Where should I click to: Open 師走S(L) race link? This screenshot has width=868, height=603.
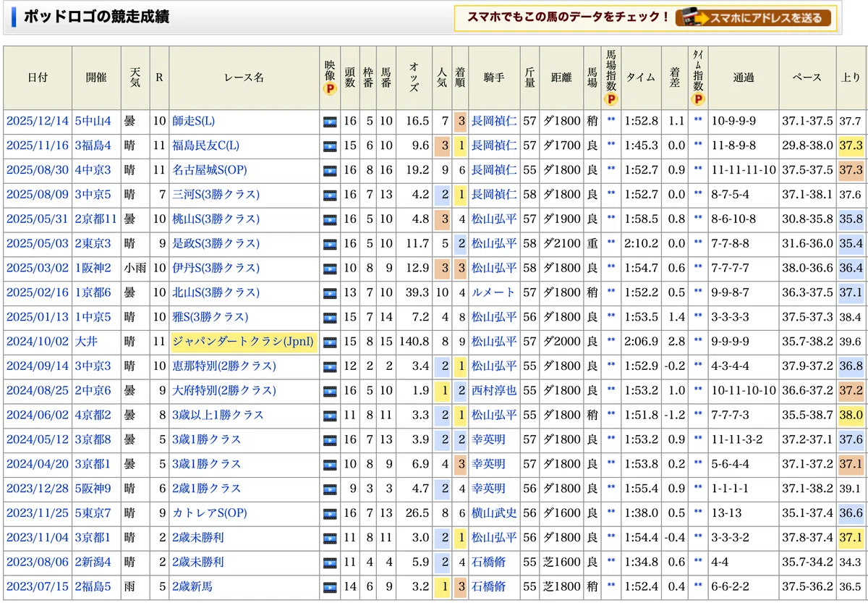(x=193, y=122)
